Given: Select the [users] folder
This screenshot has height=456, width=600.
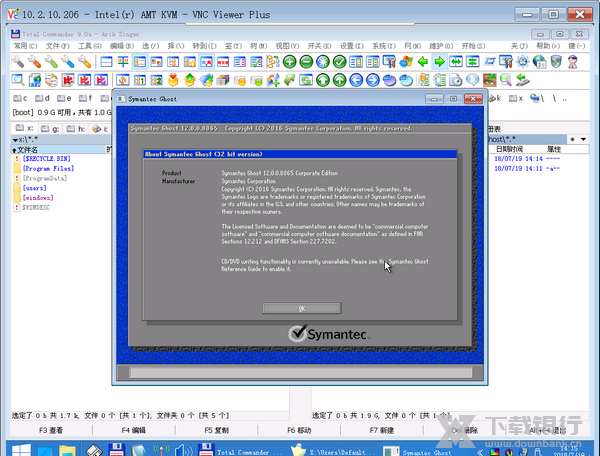Looking at the screenshot, I should point(34,188).
